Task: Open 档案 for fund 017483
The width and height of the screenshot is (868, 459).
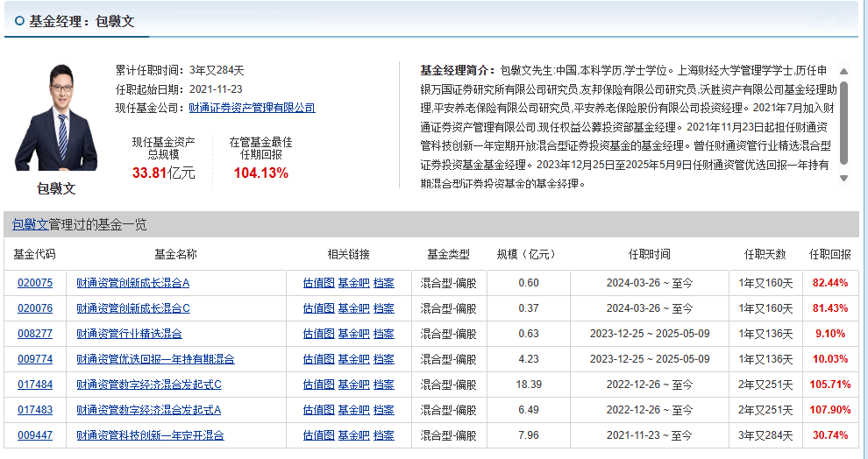Action: coord(384,410)
